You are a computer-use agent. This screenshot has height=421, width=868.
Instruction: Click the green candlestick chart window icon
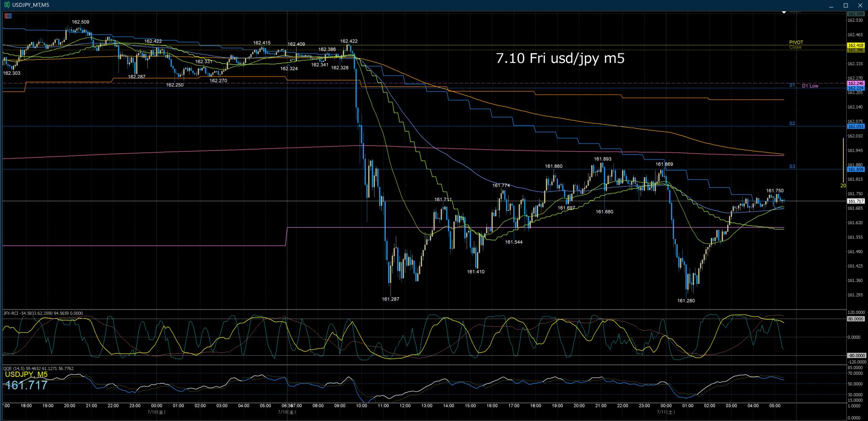[7, 5]
